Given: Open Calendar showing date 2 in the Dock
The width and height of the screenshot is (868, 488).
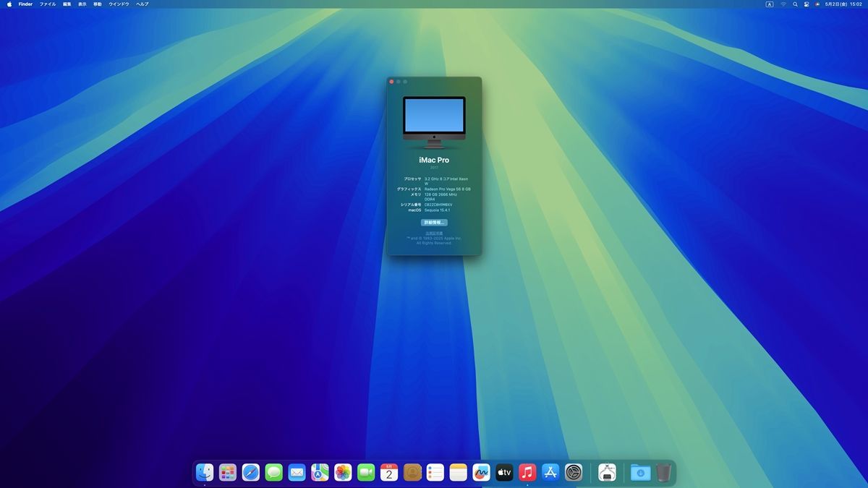Looking at the screenshot, I should pos(389,473).
